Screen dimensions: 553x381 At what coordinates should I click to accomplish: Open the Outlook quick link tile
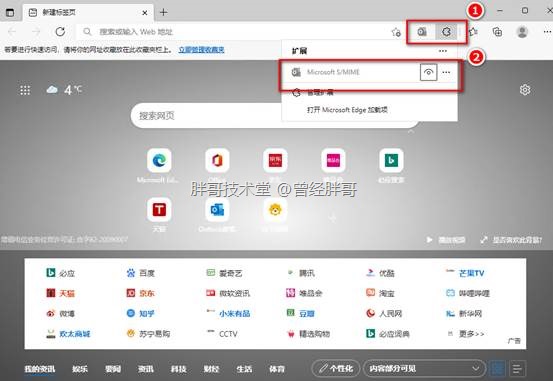pos(217,210)
